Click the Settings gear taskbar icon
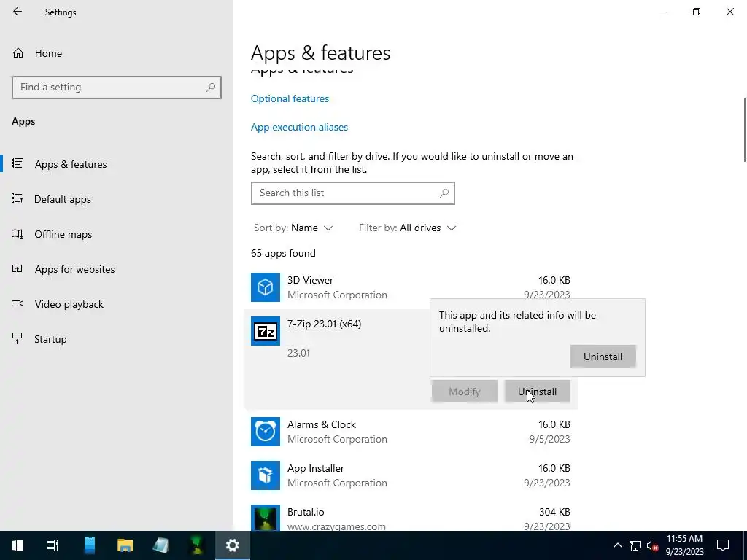Viewport: 747px width, 560px height. tap(233, 545)
